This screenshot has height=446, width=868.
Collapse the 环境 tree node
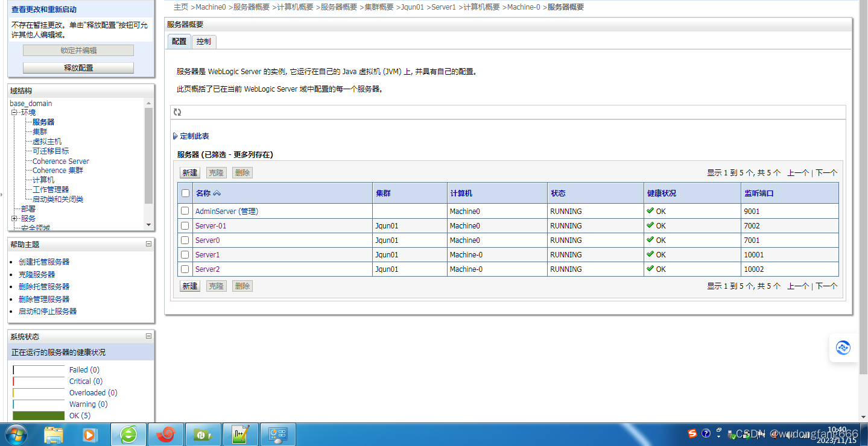pos(14,112)
